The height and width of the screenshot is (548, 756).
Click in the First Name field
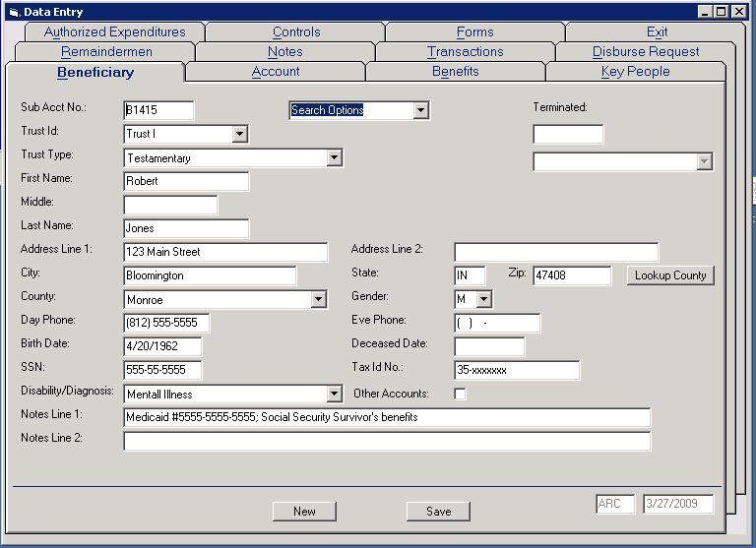186,181
